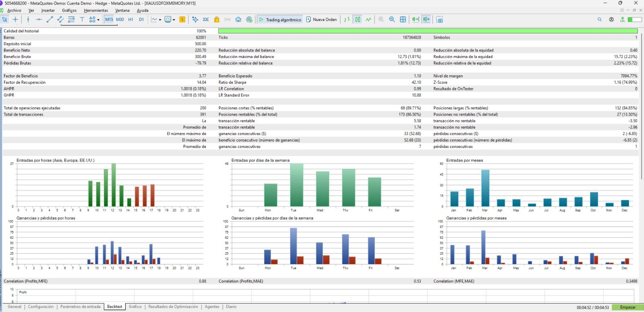Click the green LVL icon
Image resolution: width=644 pixels, height=312 pixels.
[x=623, y=19]
